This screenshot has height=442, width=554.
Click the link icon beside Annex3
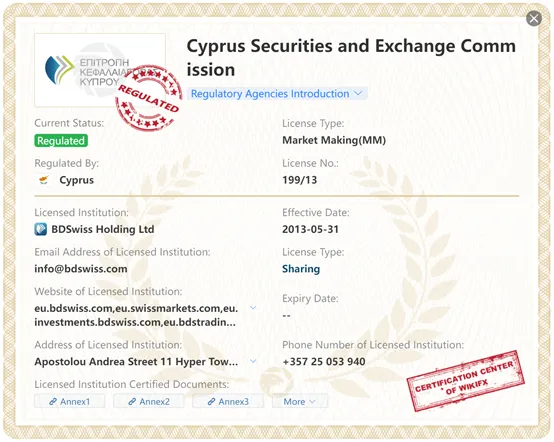(x=211, y=402)
